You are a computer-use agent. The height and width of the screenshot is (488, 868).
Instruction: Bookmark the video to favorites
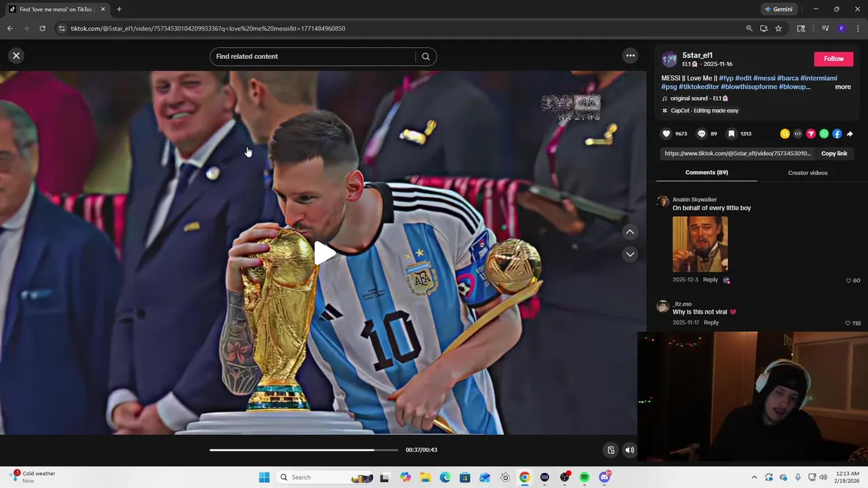coord(731,134)
